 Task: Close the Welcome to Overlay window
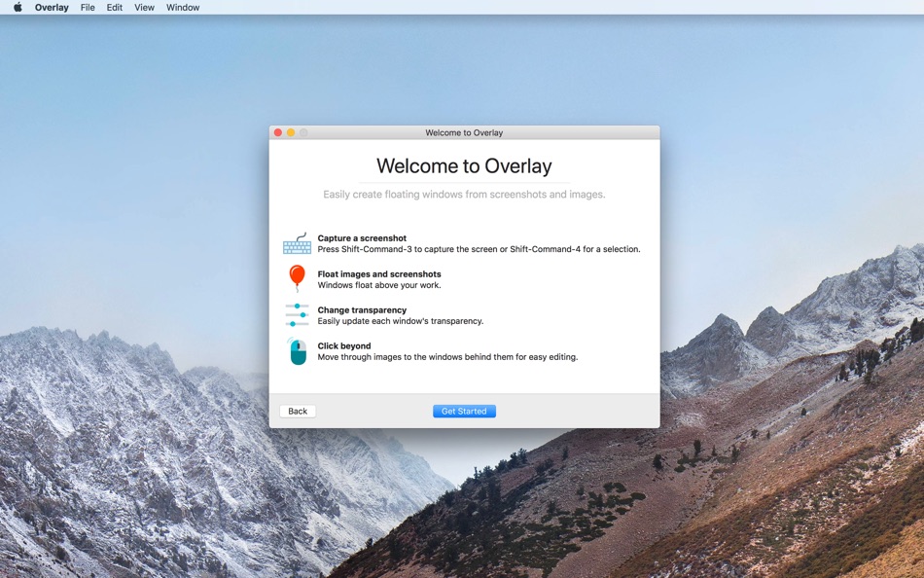[x=278, y=132]
